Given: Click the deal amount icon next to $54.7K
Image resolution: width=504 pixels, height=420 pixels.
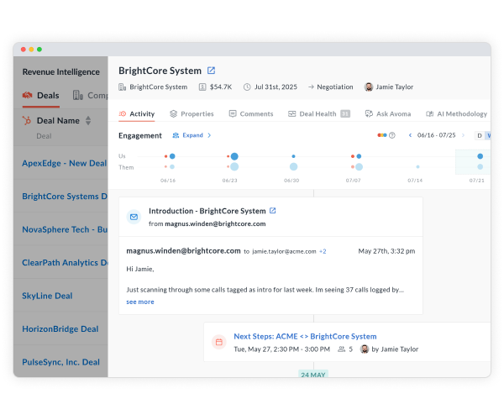Looking at the screenshot, I should (202, 87).
